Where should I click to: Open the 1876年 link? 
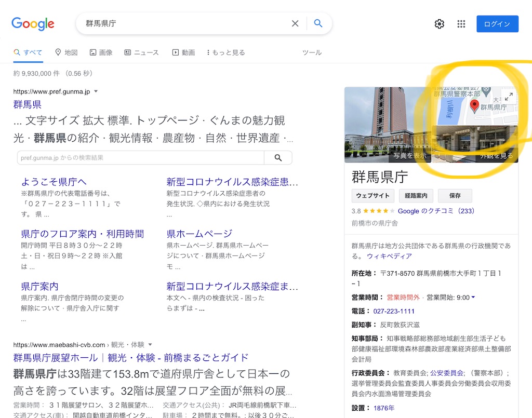coord(384,408)
